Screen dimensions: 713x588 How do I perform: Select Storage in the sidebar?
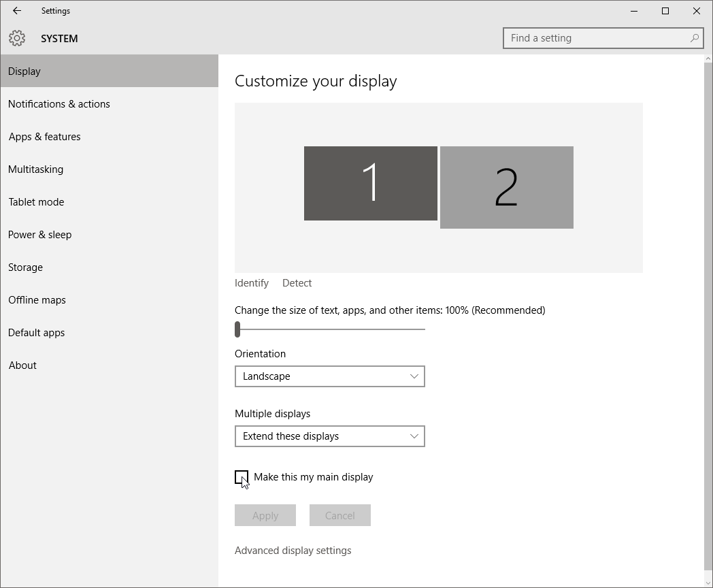[x=109, y=267]
